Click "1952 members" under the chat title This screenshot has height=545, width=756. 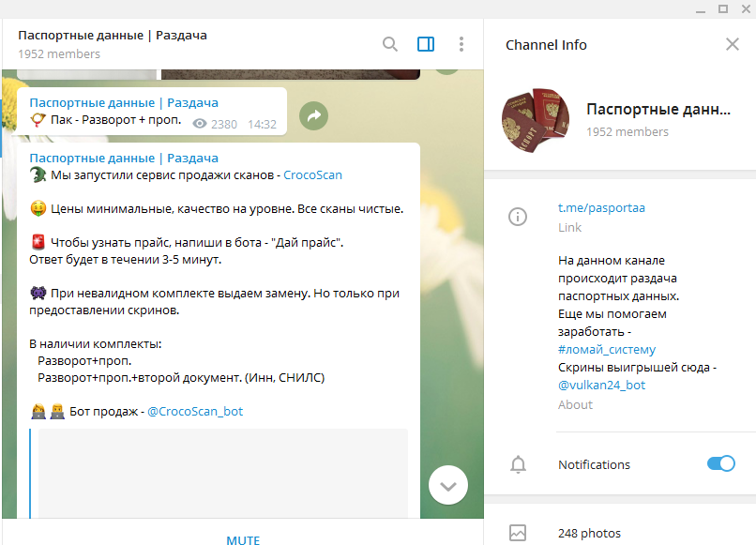pyautogui.click(x=59, y=54)
